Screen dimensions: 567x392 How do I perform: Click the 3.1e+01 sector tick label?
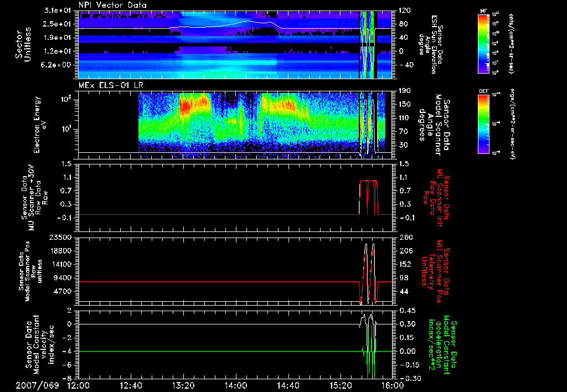[58, 11]
